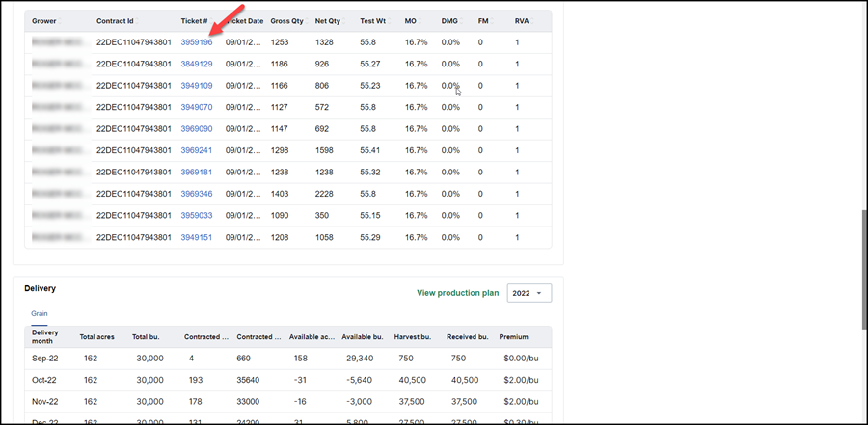The width and height of the screenshot is (868, 425).
Task: Click the Ticket Date column header
Action: [244, 21]
